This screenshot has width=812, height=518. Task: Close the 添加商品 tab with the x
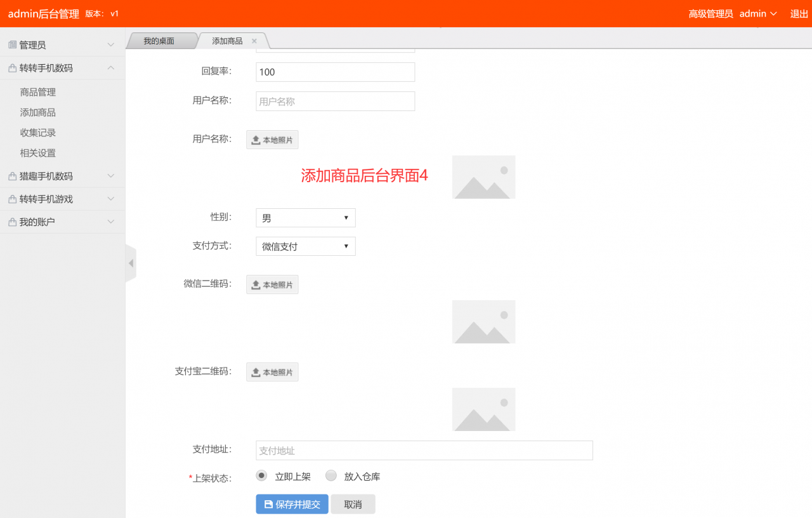[x=254, y=41]
